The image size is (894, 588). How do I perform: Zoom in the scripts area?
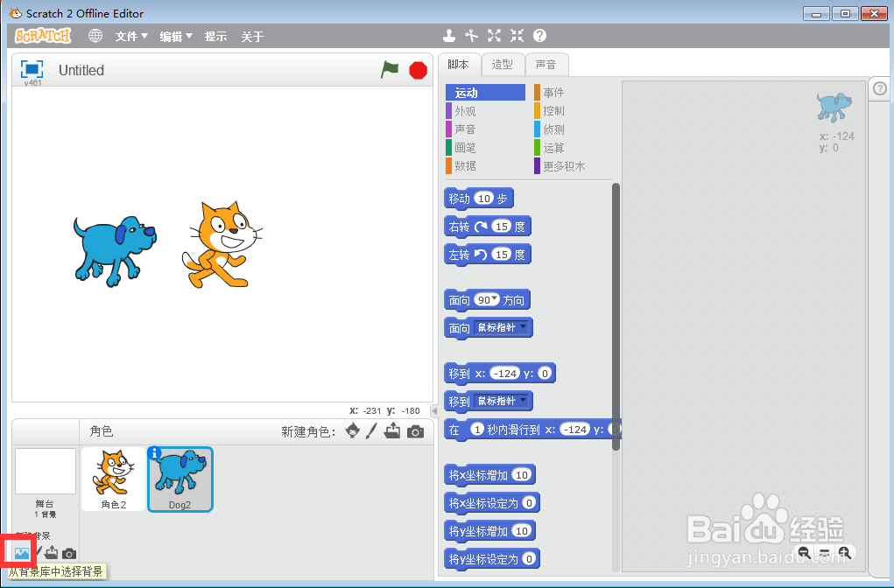coord(845,552)
